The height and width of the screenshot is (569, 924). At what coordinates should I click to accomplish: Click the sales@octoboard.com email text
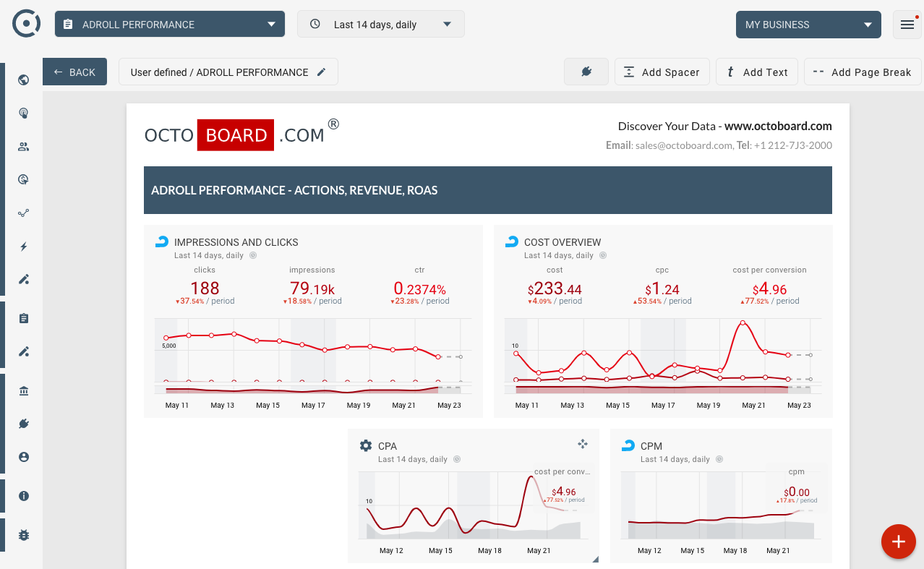click(x=683, y=145)
